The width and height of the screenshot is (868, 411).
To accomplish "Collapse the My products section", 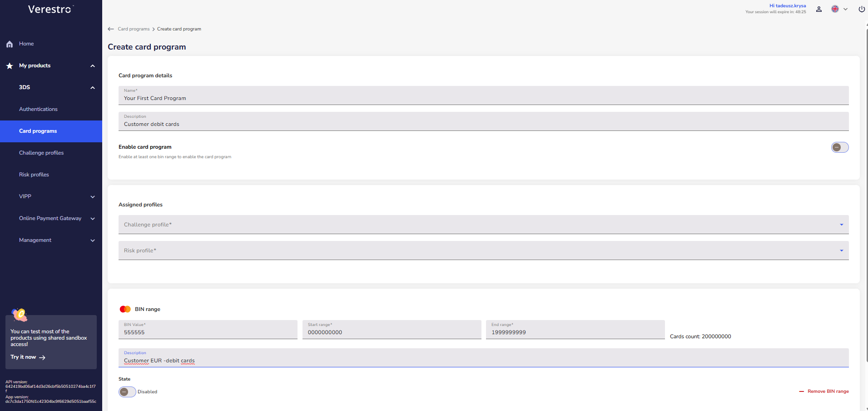I will click(x=93, y=66).
